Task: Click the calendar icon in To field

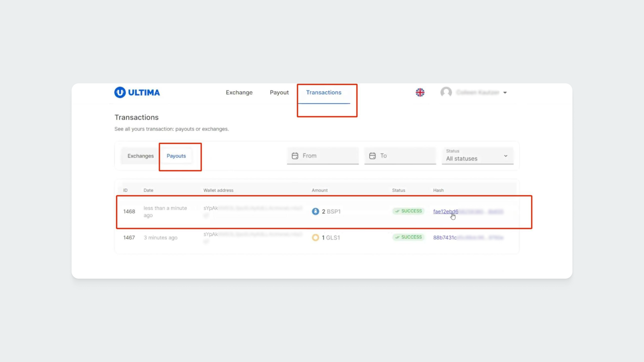Action: coord(372,156)
